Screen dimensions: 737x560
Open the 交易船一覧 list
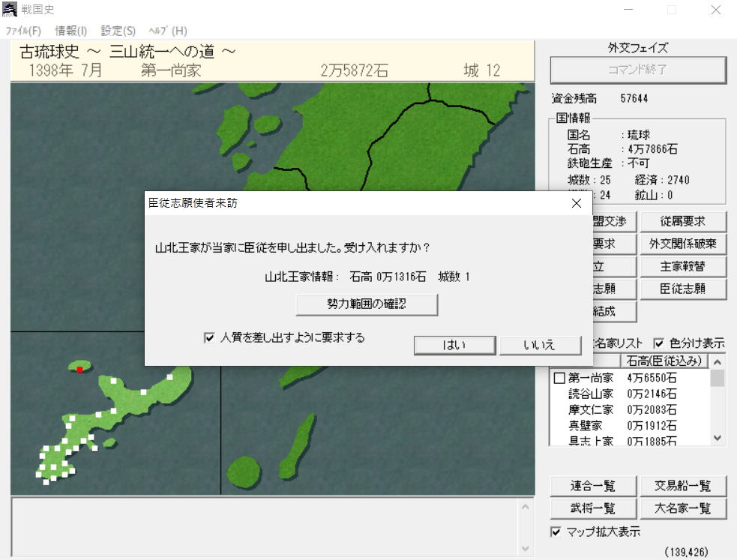click(682, 486)
